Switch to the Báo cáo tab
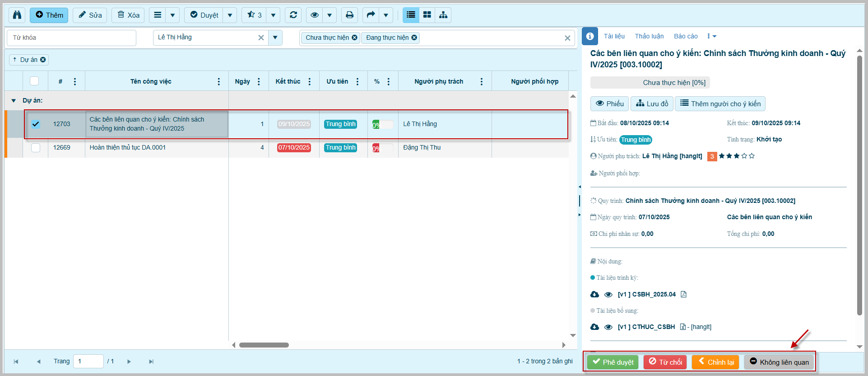This screenshot has width=868, height=376. pos(685,36)
